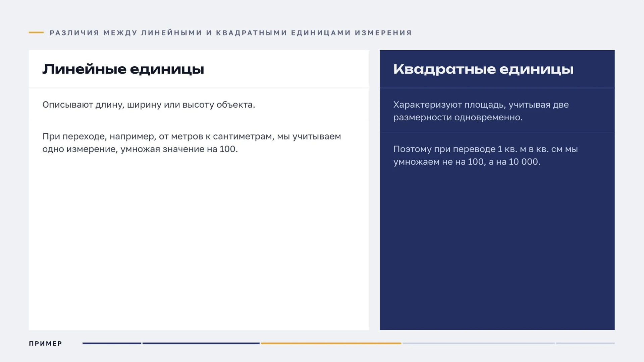Click the long light gray progress segment
The image size is (644, 362).
pyautogui.click(x=479, y=343)
